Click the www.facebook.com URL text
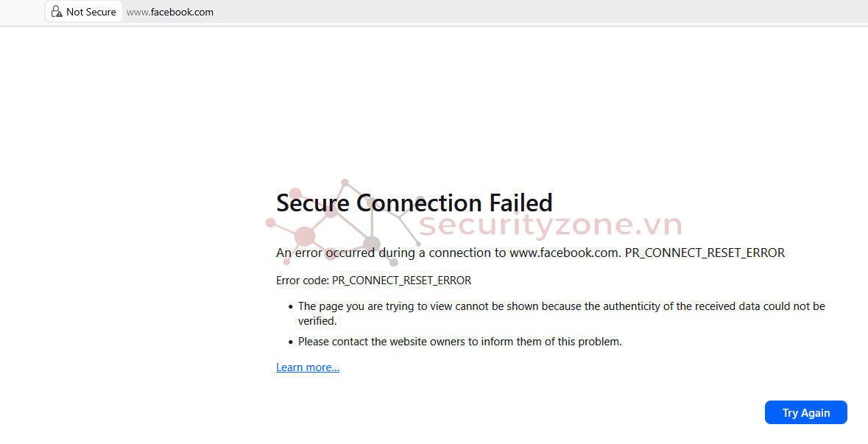Image resolution: width=868 pixels, height=444 pixels. pyautogui.click(x=170, y=12)
